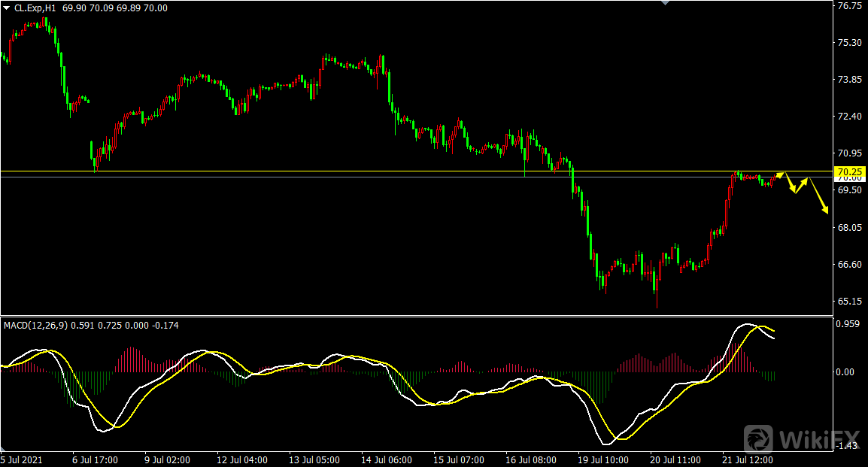Click the 65.15 price scale label

point(848,302)
